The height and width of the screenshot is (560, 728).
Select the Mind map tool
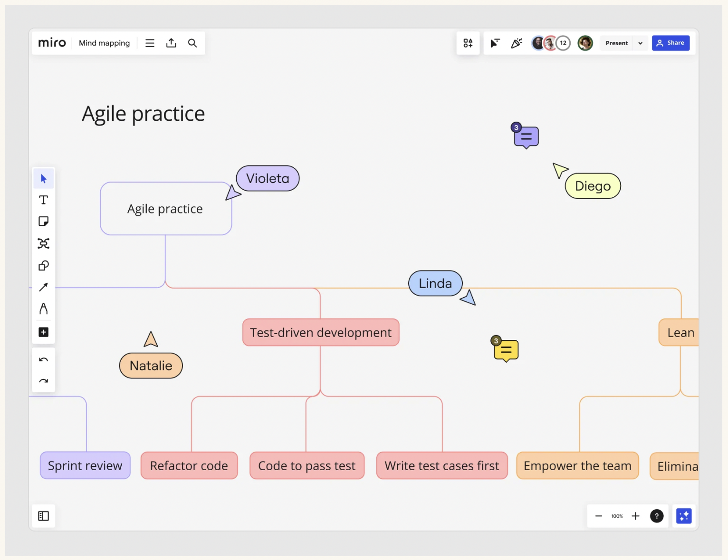[x=44, y=243]
